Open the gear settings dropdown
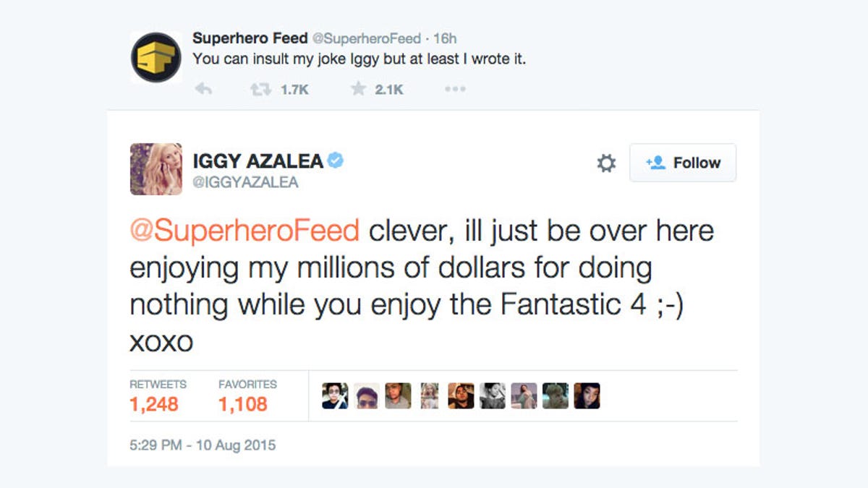 [606, 163]
